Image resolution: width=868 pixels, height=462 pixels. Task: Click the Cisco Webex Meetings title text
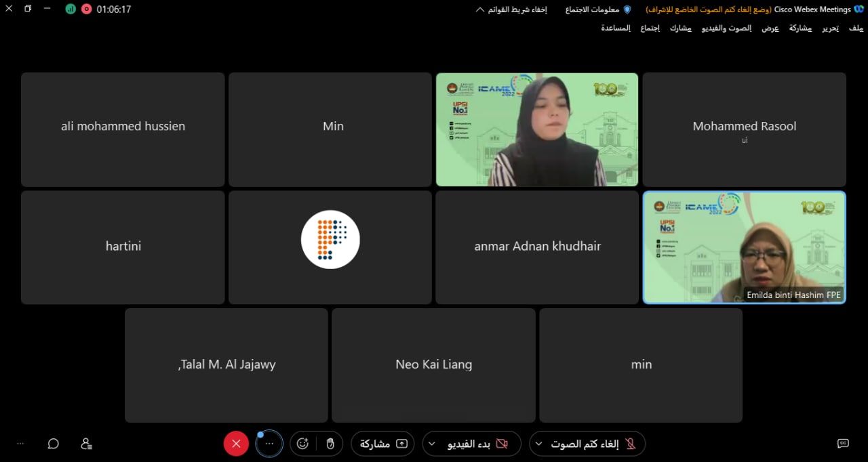coord(812,9)
